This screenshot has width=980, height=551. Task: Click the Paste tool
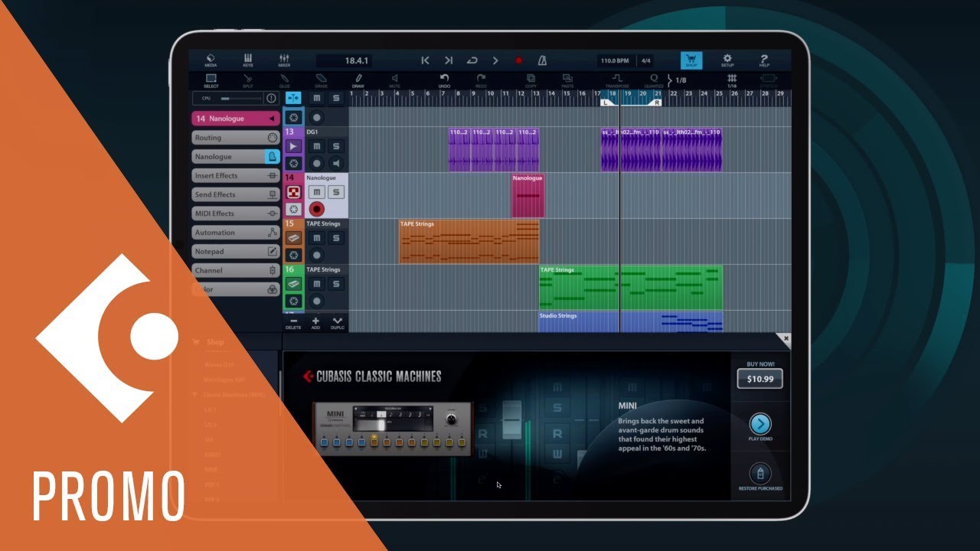coord(567,81)
